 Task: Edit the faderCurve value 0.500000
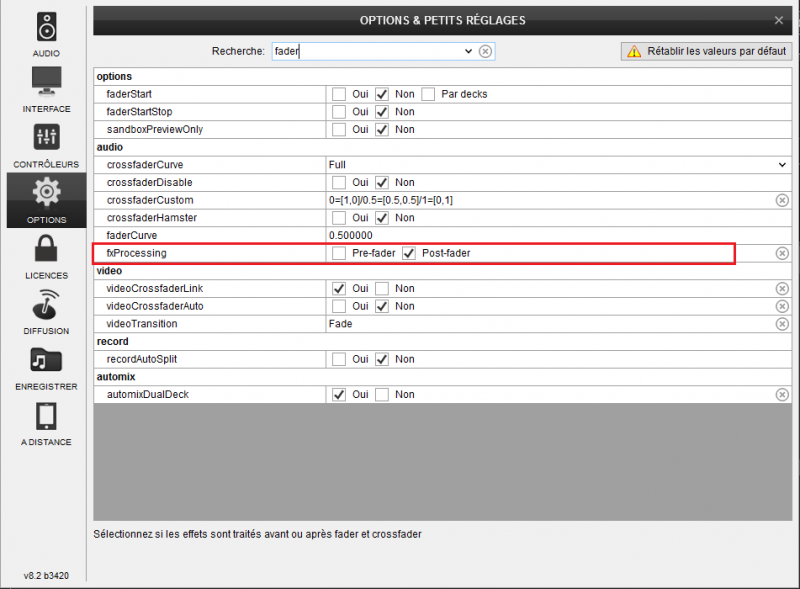tap(558, 235)
